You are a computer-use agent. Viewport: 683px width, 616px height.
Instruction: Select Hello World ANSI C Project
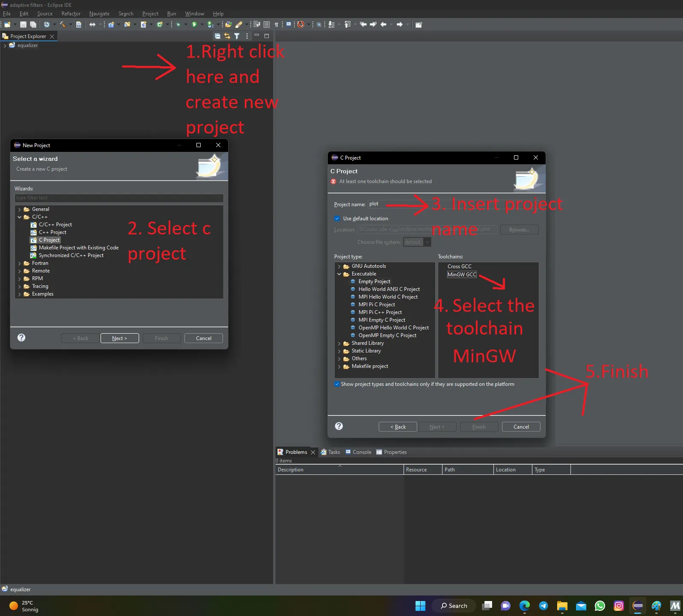pos(385,289)
